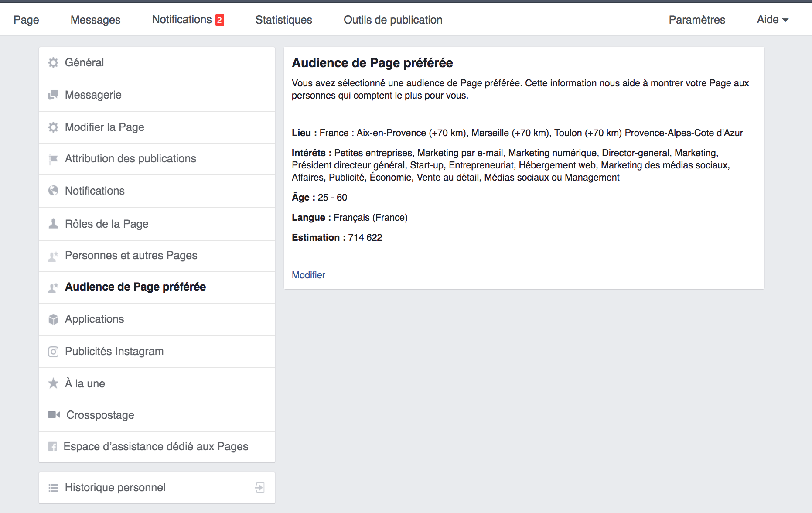
Task: Open the Crosspostage section
Action: 157,416
